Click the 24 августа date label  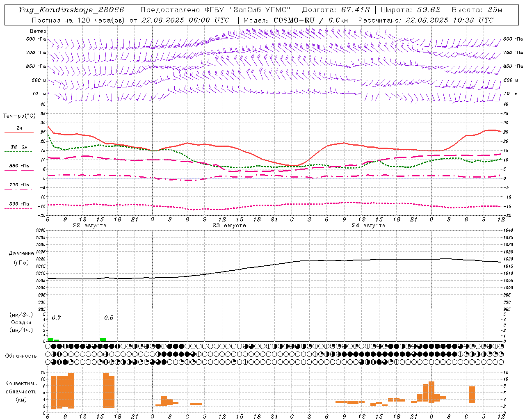369,226
